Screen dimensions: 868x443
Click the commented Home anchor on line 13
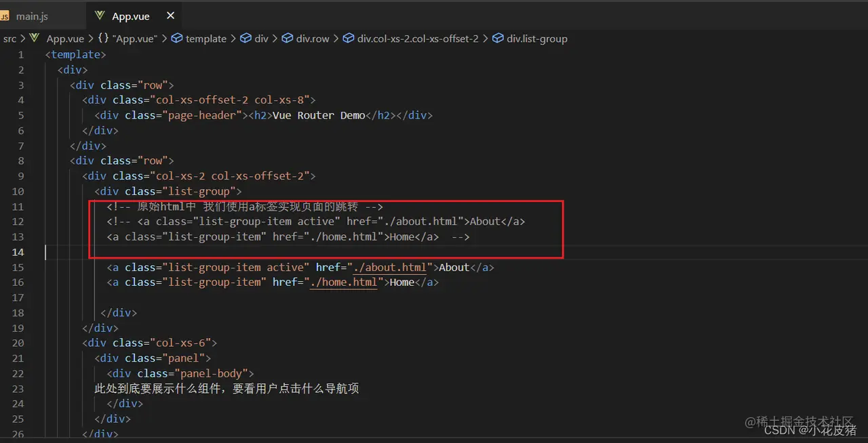click(x=273, y=236)
